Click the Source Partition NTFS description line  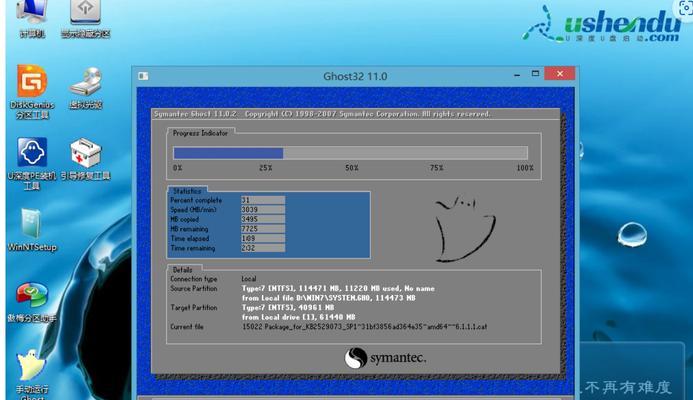pos(338,289)
